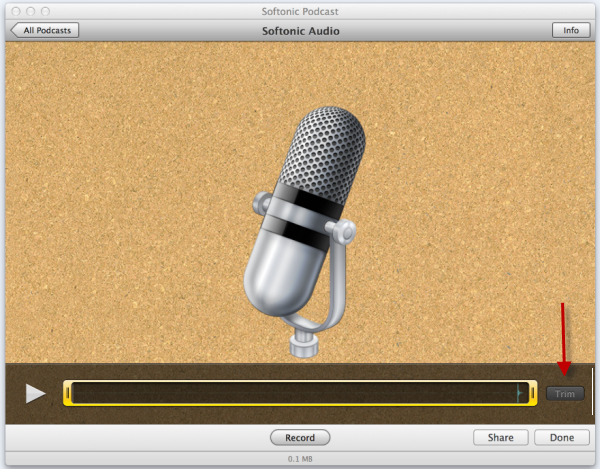Click the red arrow pointing at Trim
The height and width of the screenshot is (469, 600).
coord(563,338)
